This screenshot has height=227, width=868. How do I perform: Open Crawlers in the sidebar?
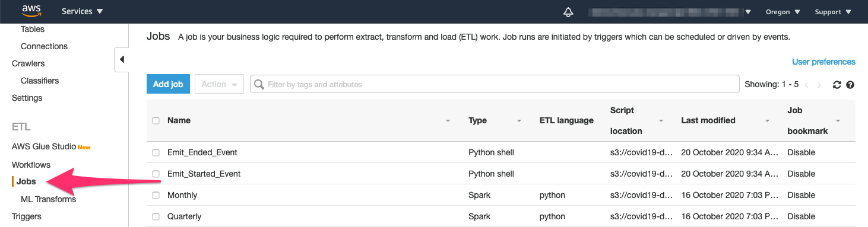point(28,63)
